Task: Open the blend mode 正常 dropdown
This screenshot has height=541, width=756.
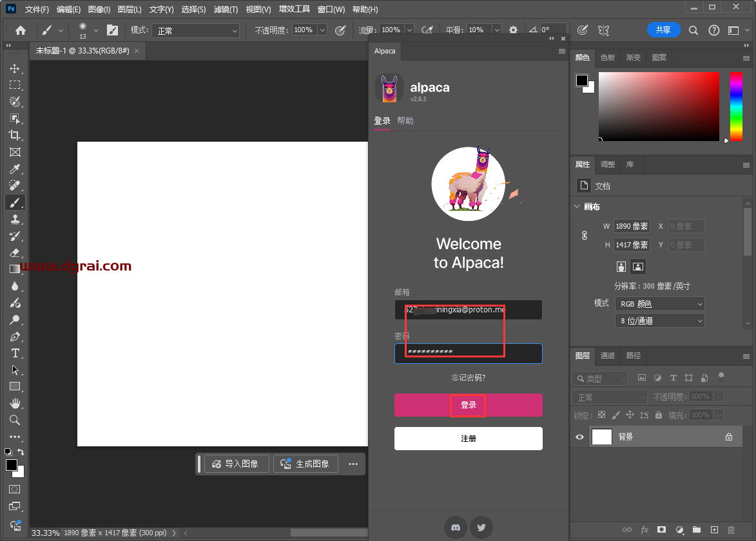Action: 197,30
